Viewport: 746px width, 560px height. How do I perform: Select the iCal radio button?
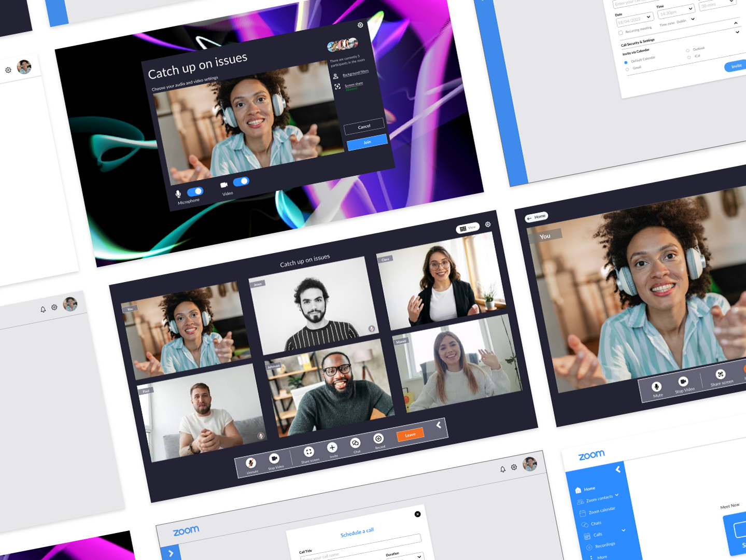689,57
